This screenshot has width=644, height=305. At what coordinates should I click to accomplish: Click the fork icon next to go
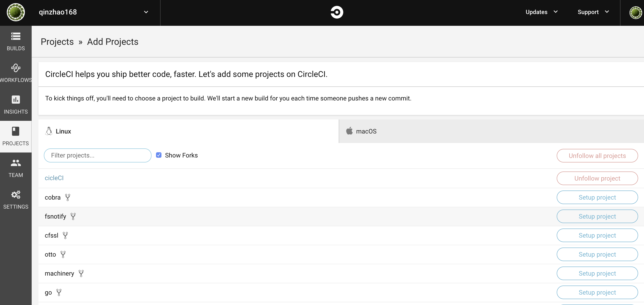pos(59,293)
